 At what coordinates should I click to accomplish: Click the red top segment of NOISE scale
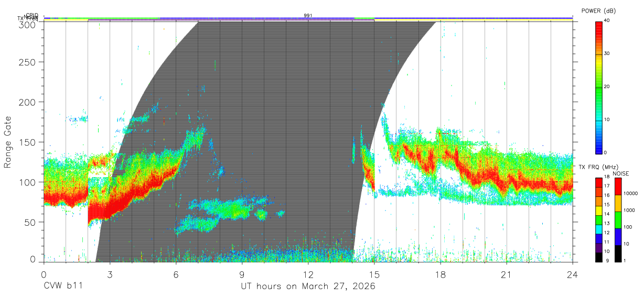click(617, 186)
